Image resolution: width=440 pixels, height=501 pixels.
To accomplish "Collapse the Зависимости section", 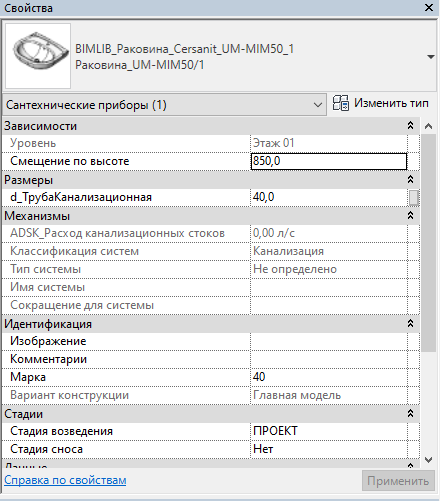I will [410, 126].
